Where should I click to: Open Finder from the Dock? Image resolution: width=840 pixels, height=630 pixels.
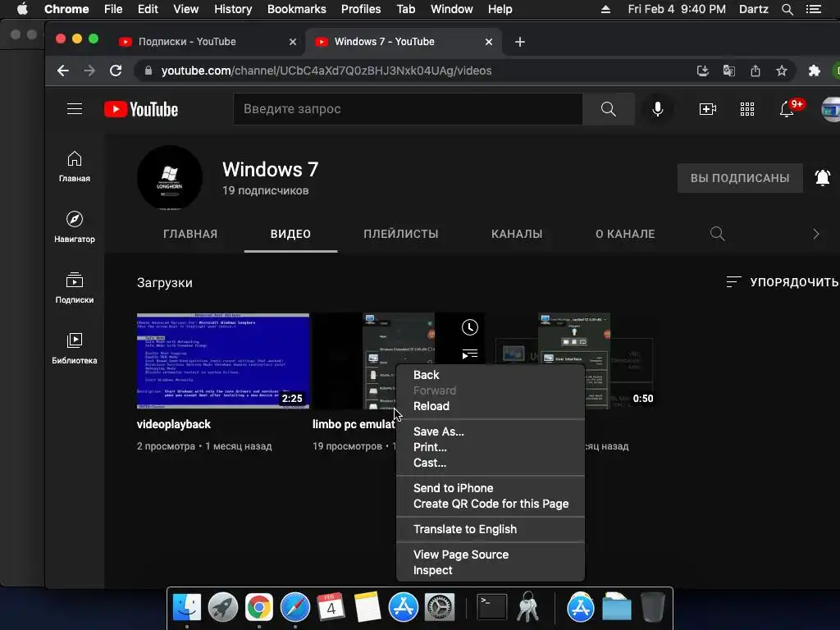[x=187, y=608]
